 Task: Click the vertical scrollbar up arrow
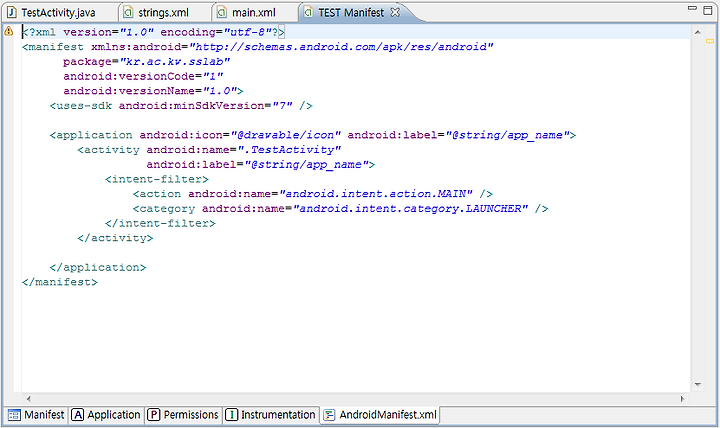pos(698,32)
